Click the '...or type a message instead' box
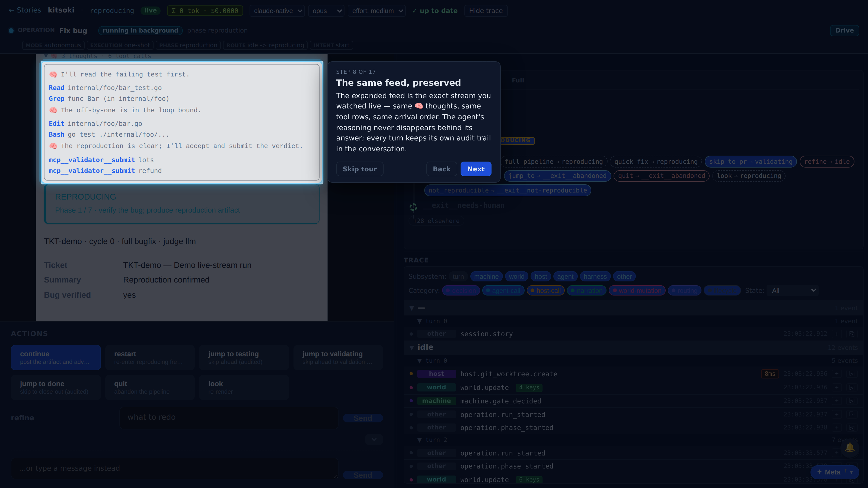The width and height of the screenshot is (868, 488). pyautogui.click(x=174, y=468)
